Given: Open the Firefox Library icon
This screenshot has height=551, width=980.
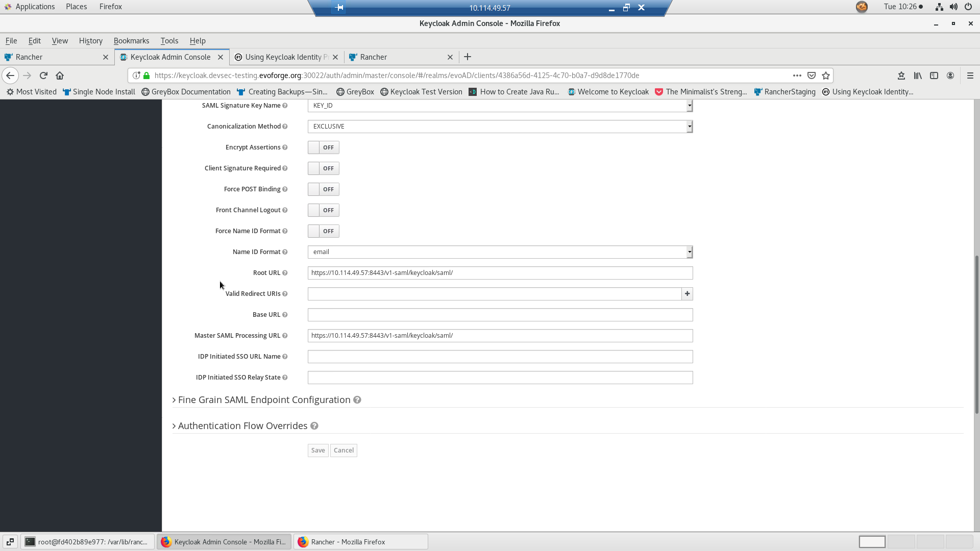Looking at the screenshot, I should 917,75.
